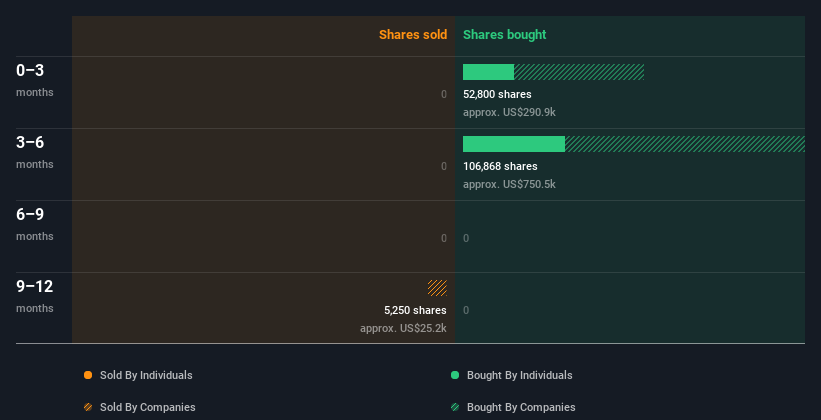821x420 pixels.
Task: Click the Shares sold column header
Action: click(x=413, y=35)
